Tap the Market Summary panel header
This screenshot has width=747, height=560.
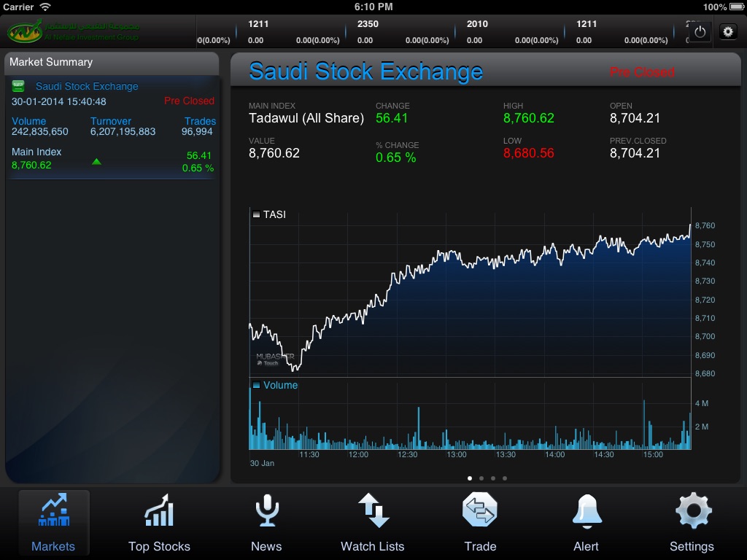coord(112,63)
